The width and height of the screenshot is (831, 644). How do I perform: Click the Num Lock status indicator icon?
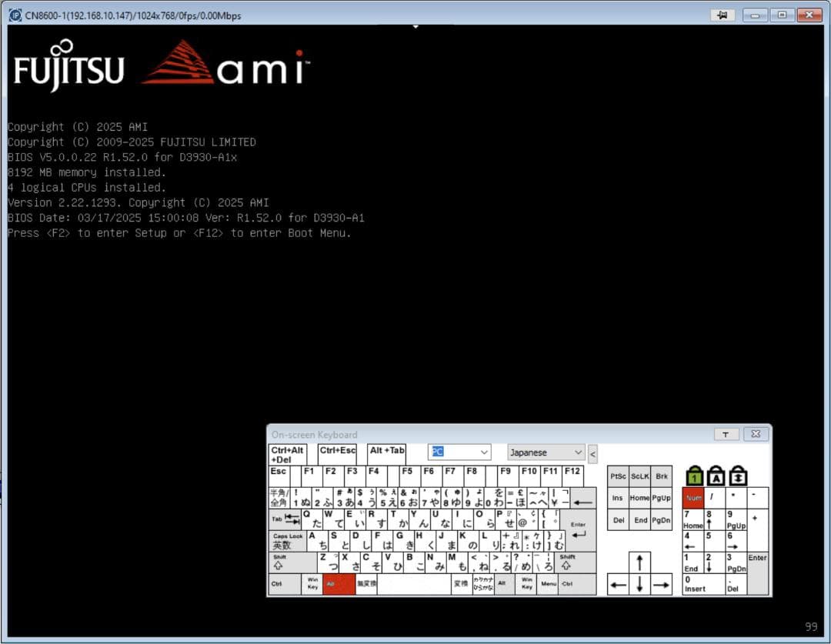[692, 475]
